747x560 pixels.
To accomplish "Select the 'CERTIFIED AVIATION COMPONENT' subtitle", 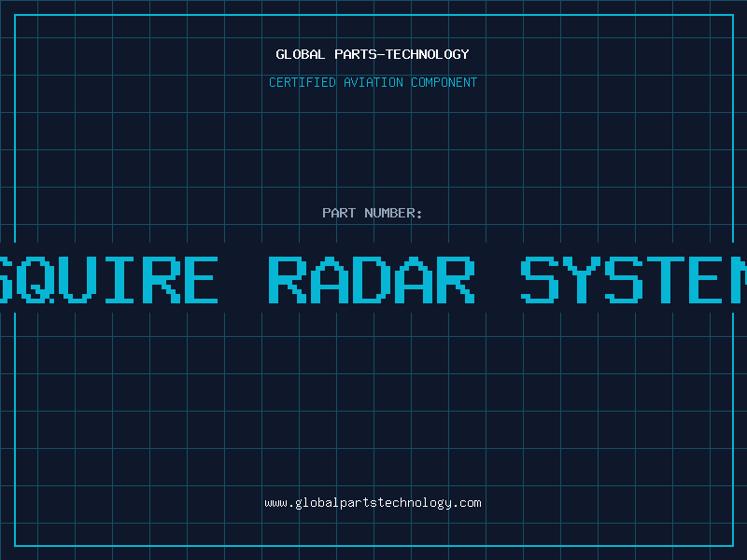I will point(373,82).
